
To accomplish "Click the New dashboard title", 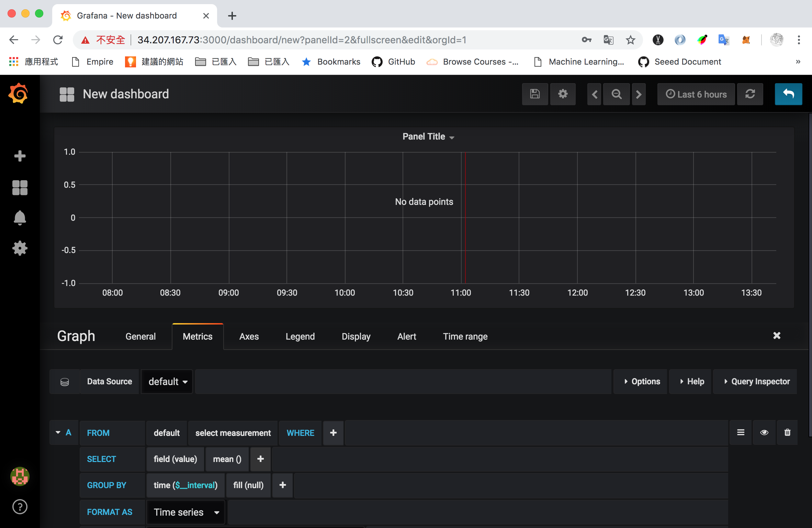I will coord(126,94).
